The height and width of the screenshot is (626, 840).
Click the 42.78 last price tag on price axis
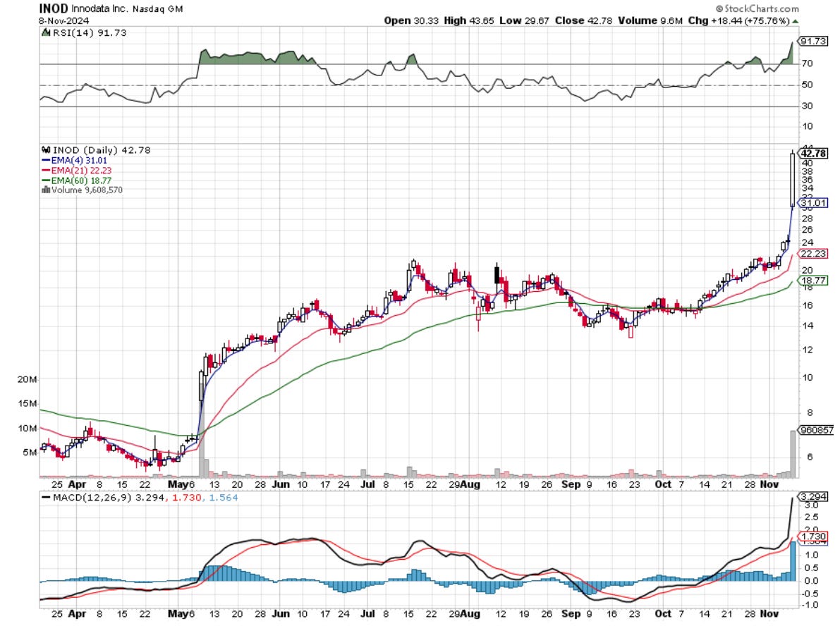(x=814, y=154)
